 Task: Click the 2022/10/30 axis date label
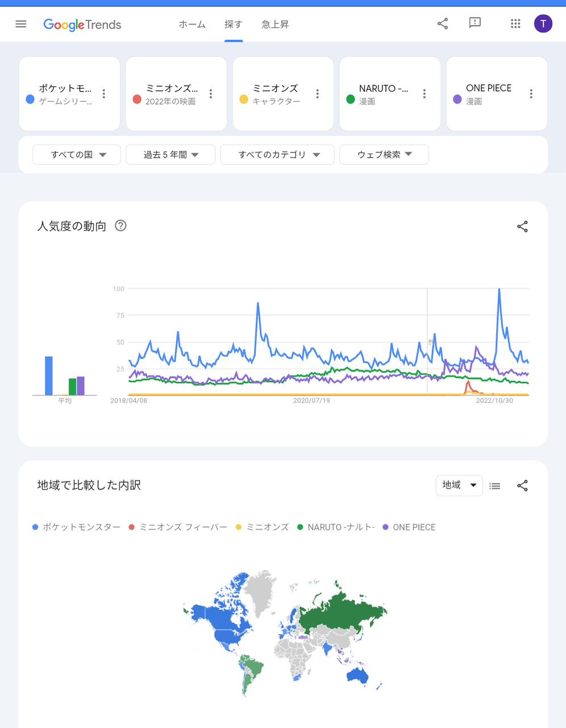coord(494,400)
